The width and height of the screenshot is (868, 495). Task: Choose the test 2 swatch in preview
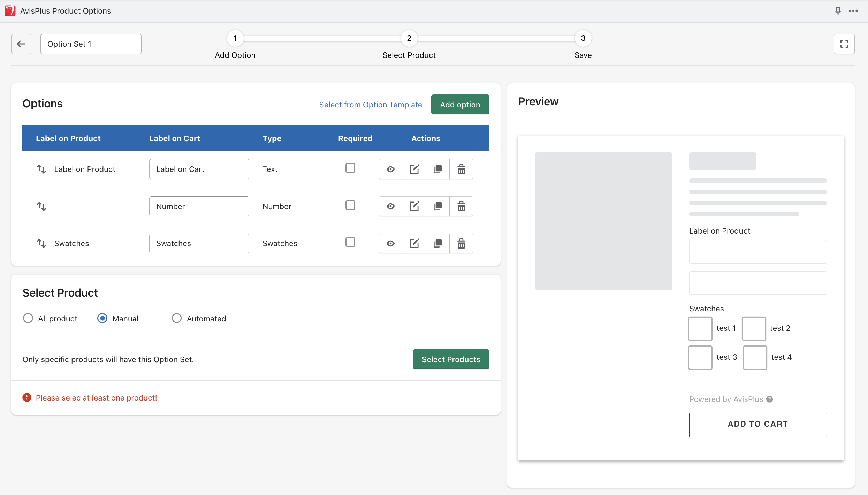coord(754,328)
